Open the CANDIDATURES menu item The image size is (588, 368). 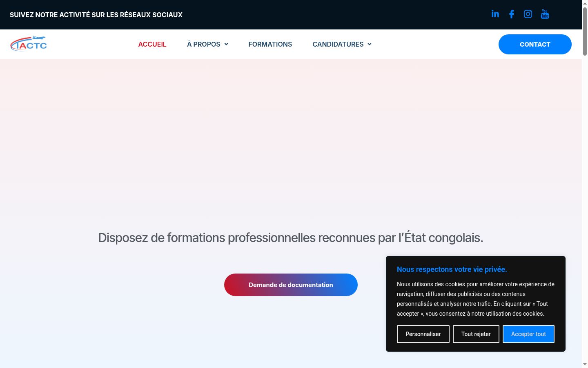(x=338, y=44)
